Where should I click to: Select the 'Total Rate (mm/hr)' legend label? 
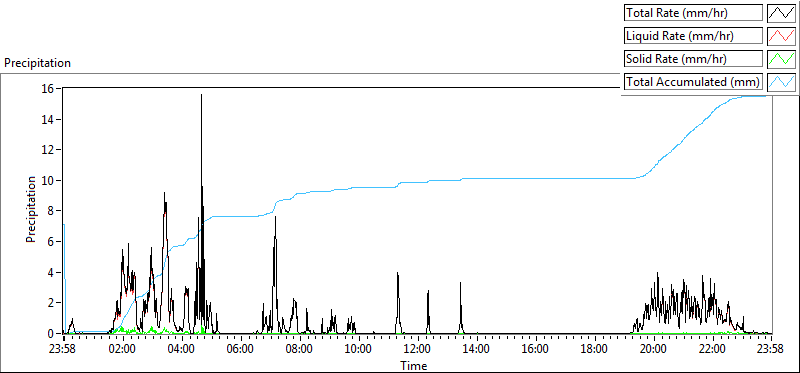tap(694, 13)
